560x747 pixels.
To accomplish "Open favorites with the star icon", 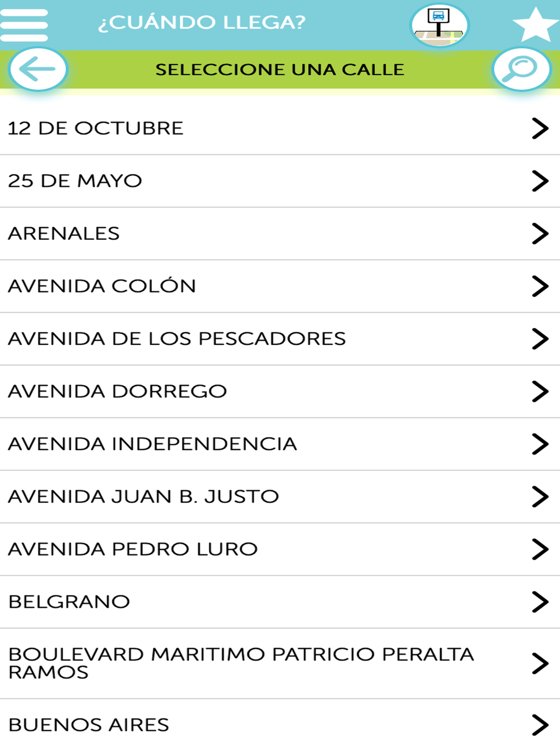I will pyautogui.click(x=535, y=25).
